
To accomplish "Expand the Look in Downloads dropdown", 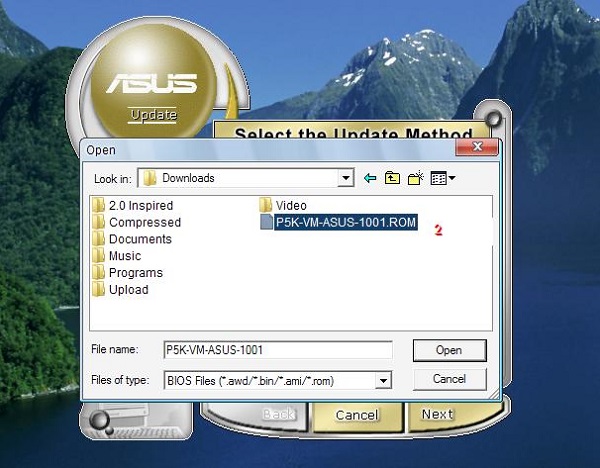I will point(346,178).
